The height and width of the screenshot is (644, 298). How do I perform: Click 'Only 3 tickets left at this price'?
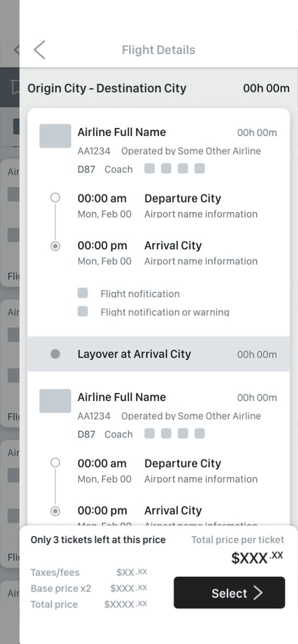(98, 540)
